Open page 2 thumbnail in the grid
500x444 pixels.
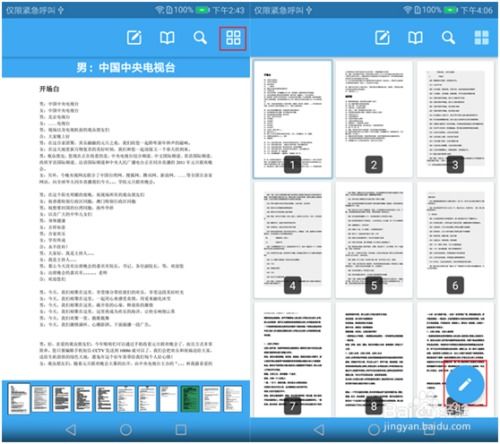pos(374,119)
